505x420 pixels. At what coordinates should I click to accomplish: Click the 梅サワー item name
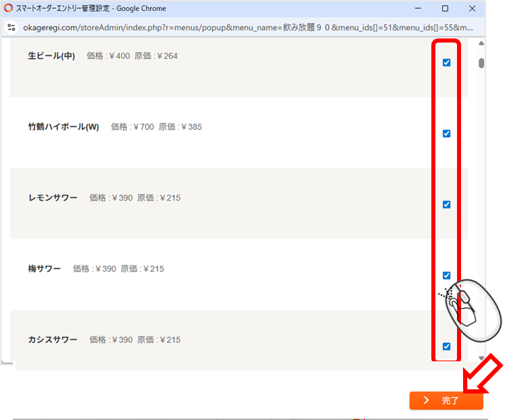point(45,269)
